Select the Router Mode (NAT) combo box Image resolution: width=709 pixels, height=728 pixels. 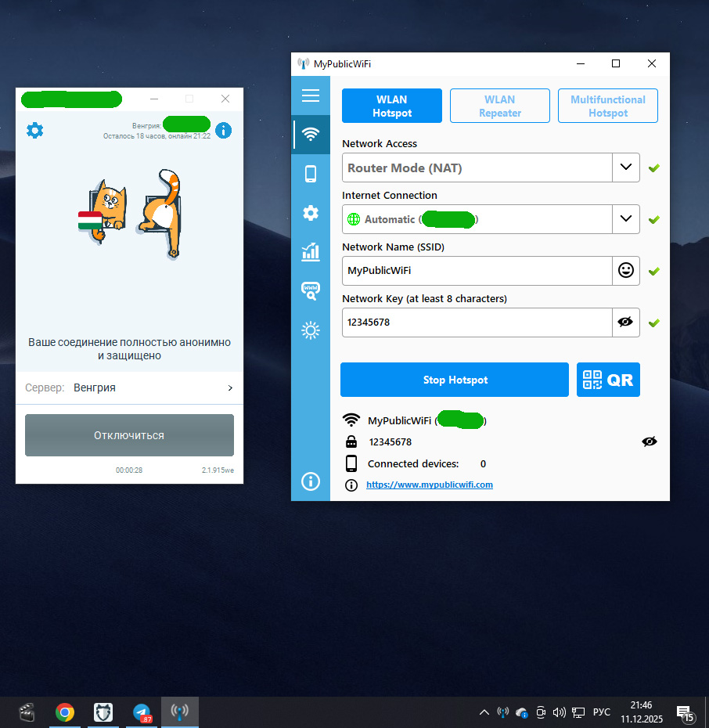(491, 168)
